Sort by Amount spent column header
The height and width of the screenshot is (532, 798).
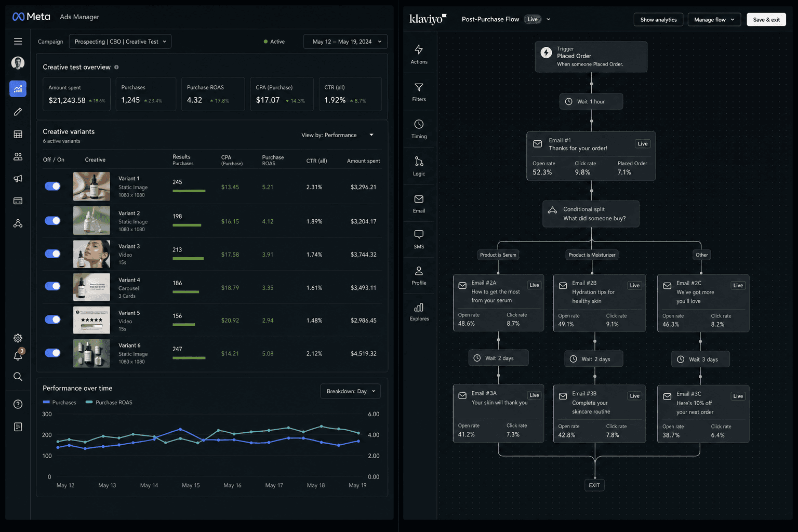[x=363, y=161]
